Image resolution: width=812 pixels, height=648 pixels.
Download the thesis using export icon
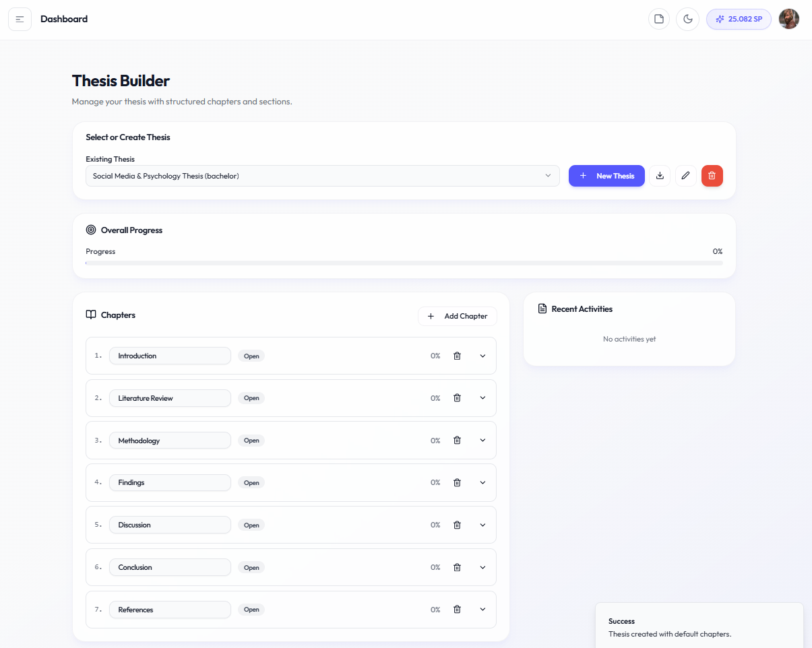[660, 176]
